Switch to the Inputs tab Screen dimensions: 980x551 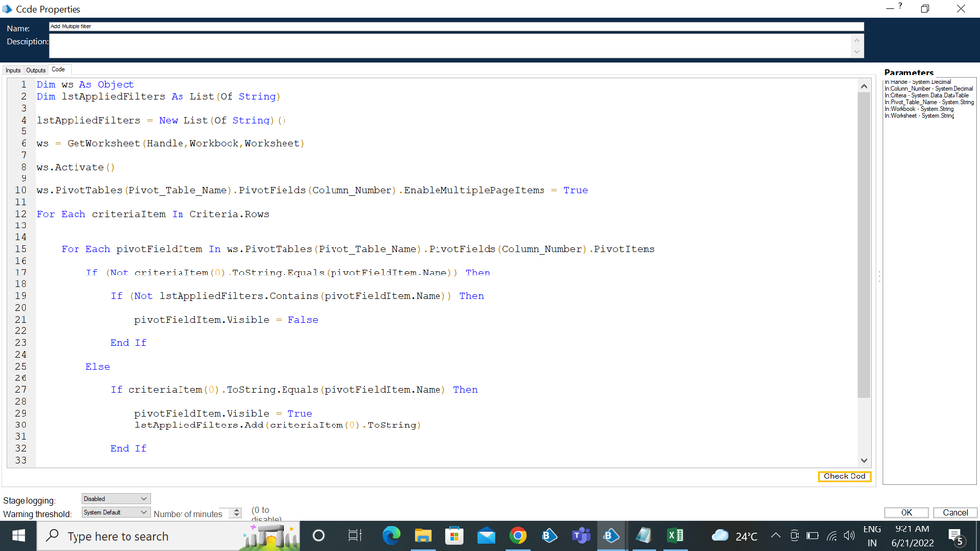click(13, 70)
